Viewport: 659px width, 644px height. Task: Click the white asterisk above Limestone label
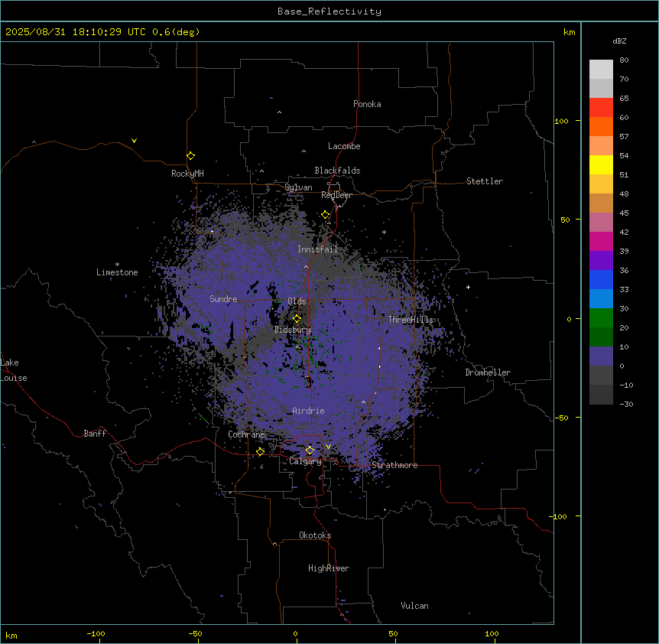tap(117, 265)
